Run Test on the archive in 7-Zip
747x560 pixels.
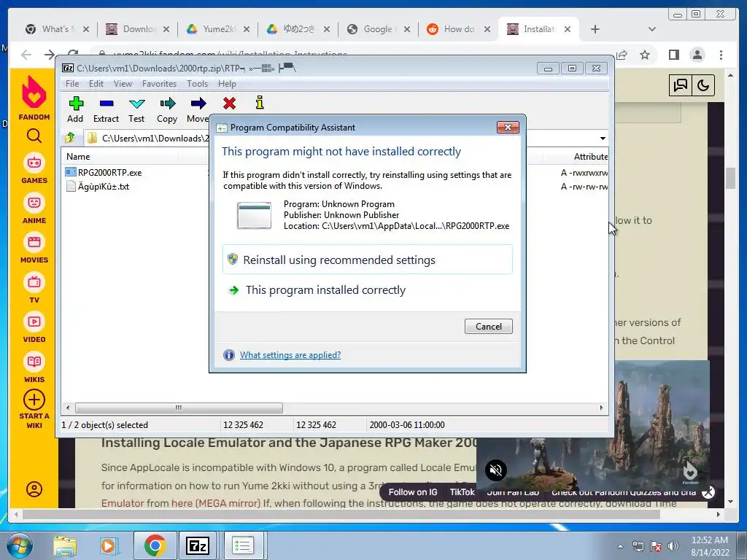(x=136, y=109)
